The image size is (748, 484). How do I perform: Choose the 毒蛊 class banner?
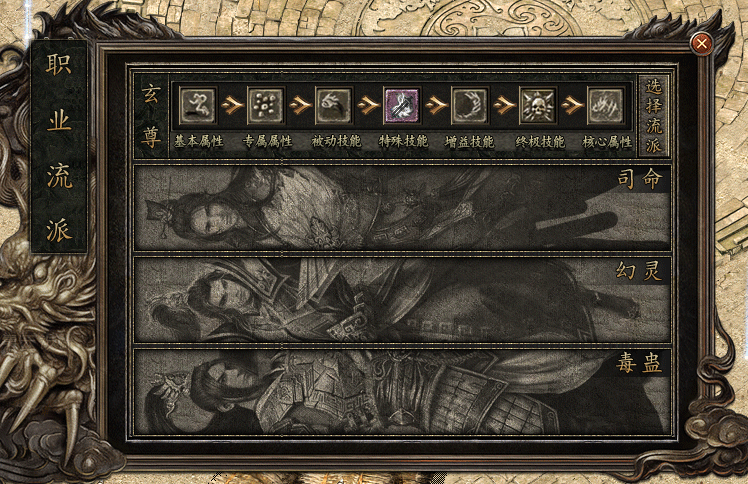403,391
